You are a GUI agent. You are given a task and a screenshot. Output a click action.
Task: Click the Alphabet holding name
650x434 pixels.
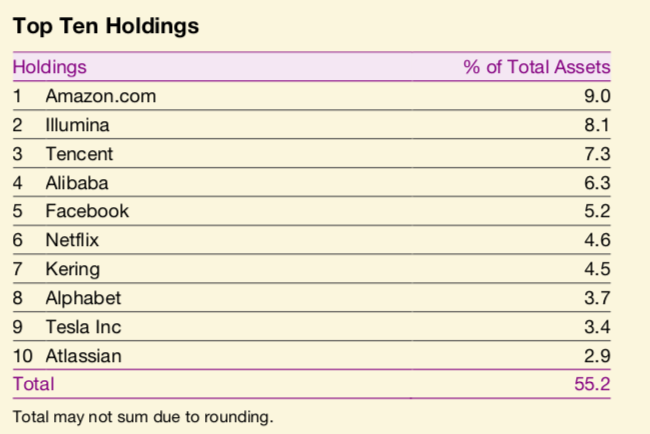tap(83, 298)
